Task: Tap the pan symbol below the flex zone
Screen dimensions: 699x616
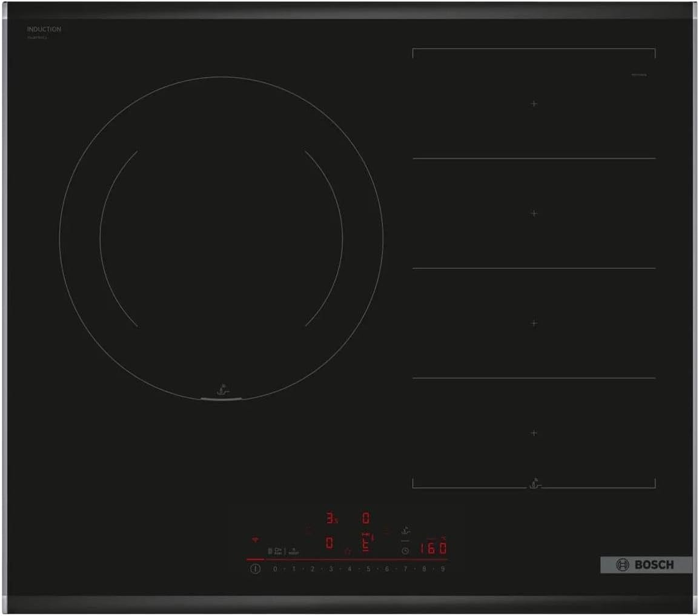Action: click(534, 482)
